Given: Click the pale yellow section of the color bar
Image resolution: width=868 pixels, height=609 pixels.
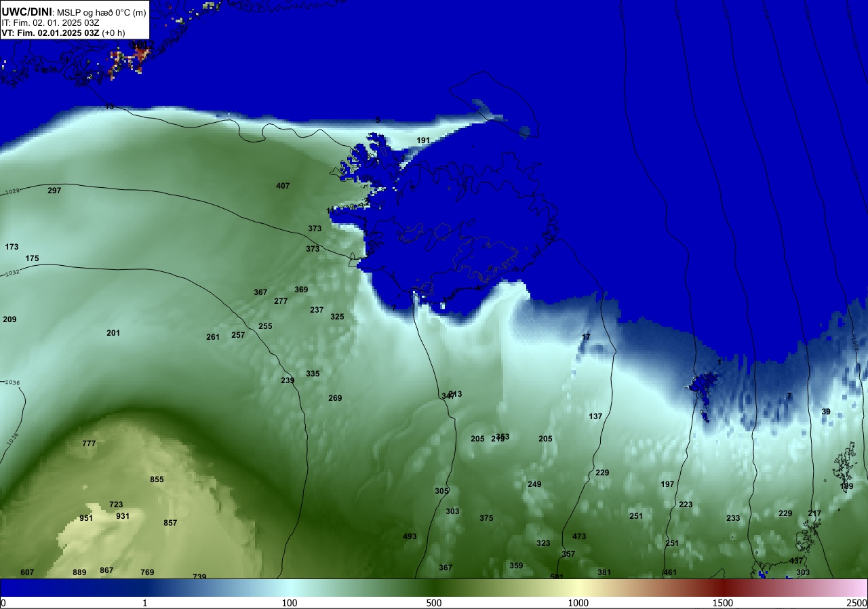Looking at the screenshot, I should coord(578,587).
